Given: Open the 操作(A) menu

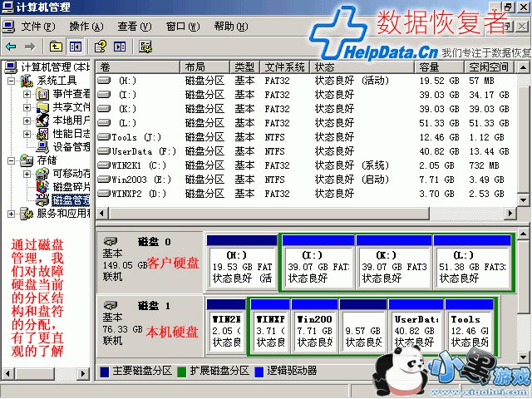Looking at the screenshot, I should (86, 26).
